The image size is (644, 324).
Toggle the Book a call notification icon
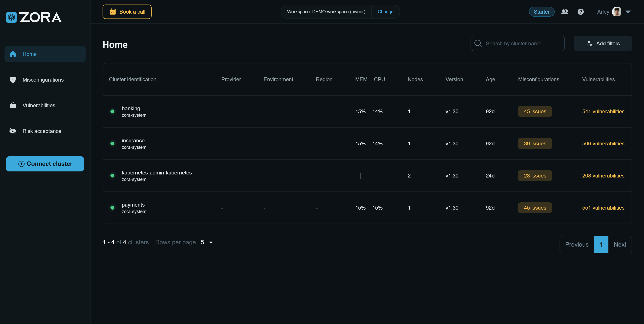pos(112,12)
